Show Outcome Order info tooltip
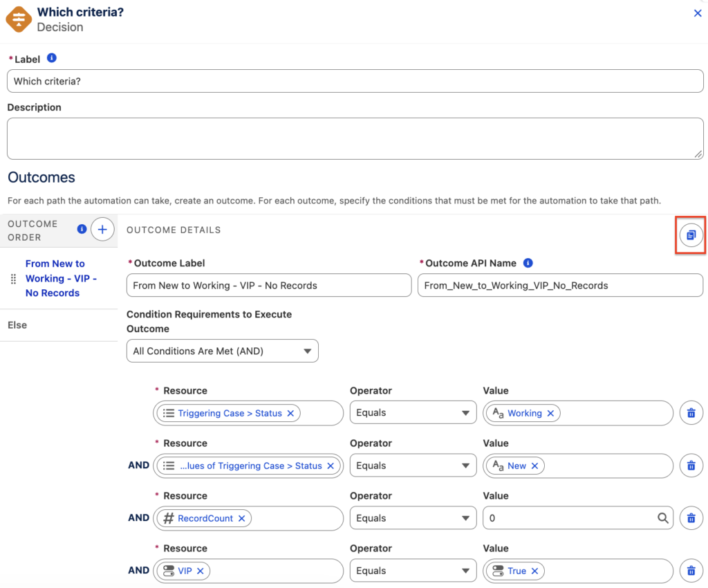The height and width of the screenshot is (588, 708). tap(82, 229)
